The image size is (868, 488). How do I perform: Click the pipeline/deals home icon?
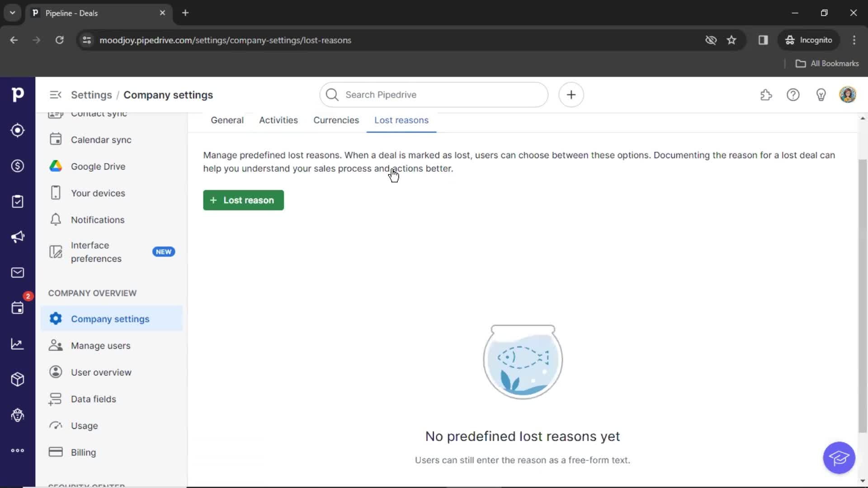(17, 166)
